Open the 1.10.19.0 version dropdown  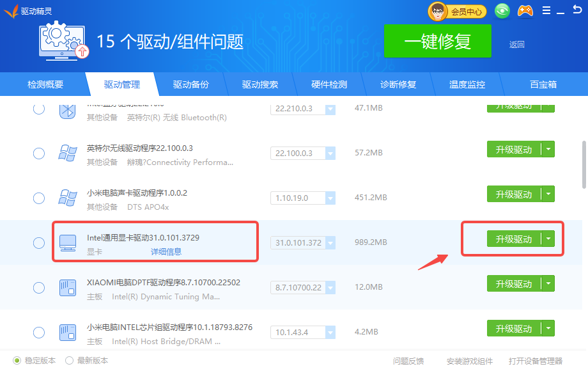pos(330,198)
